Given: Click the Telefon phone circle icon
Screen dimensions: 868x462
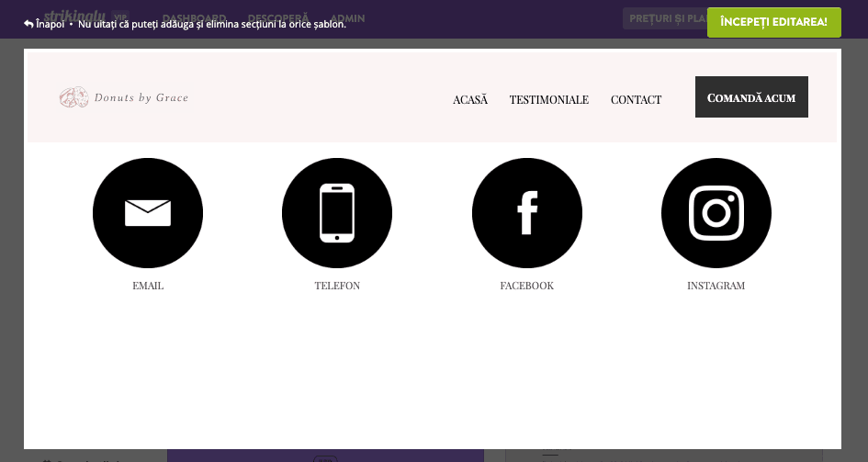Looking at the screenshot, I should [337, 213].
